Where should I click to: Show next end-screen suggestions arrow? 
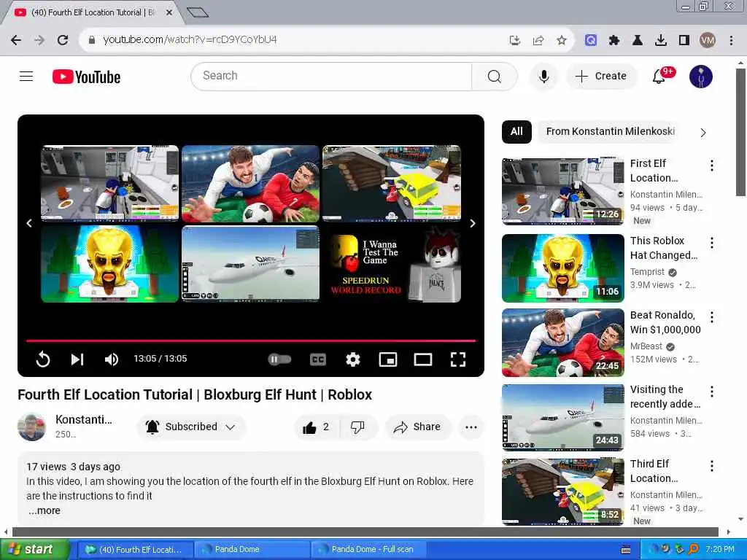pos(473,223)
